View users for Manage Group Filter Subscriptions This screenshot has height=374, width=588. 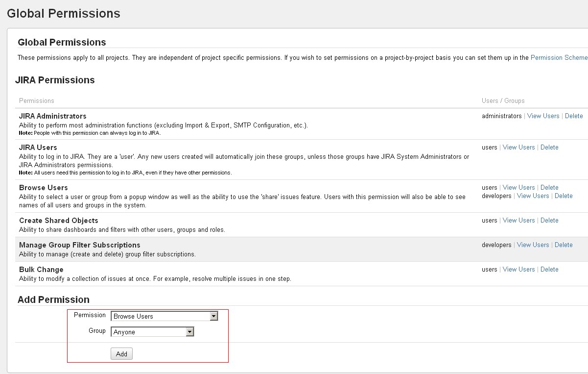pyautogui.click(x=533, y=245)
